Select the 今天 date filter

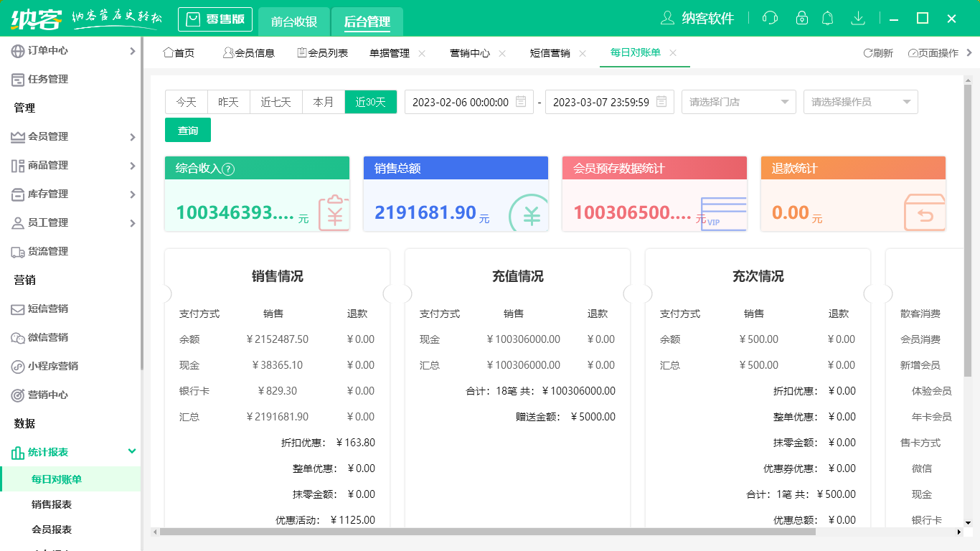[x=187, y=102]
